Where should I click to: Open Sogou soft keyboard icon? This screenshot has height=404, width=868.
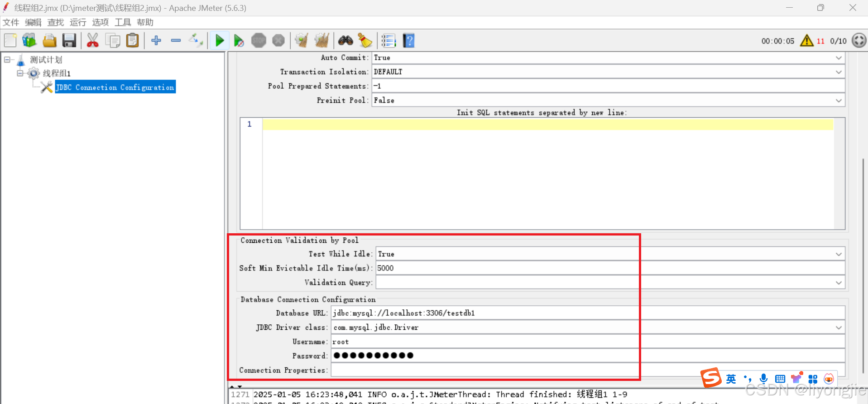(x=780, y=379)
